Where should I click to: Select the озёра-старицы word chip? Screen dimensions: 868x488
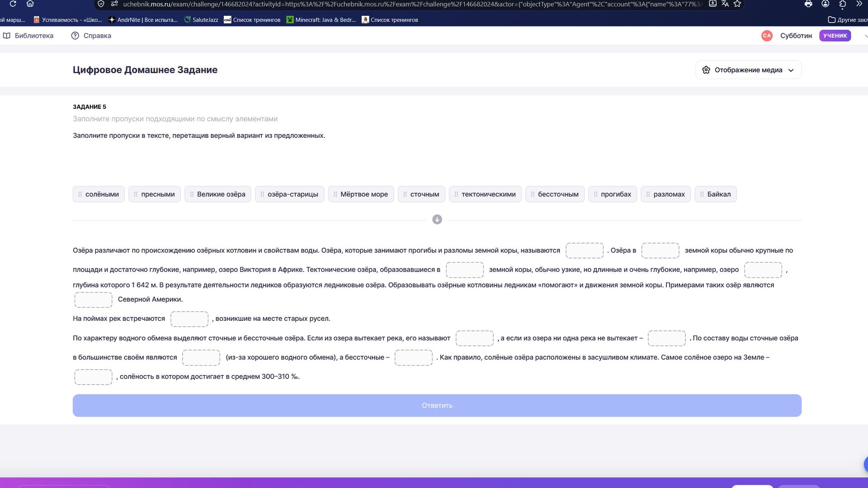(289, 194)
